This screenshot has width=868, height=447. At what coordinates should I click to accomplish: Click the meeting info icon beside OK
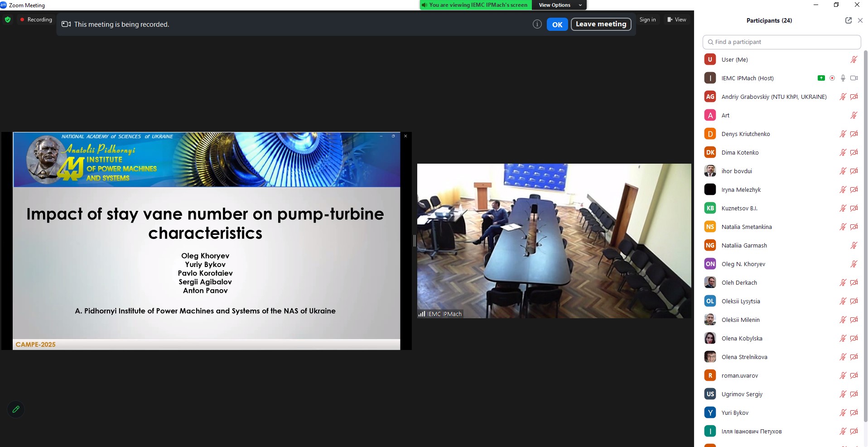click(x=537, y=24)
